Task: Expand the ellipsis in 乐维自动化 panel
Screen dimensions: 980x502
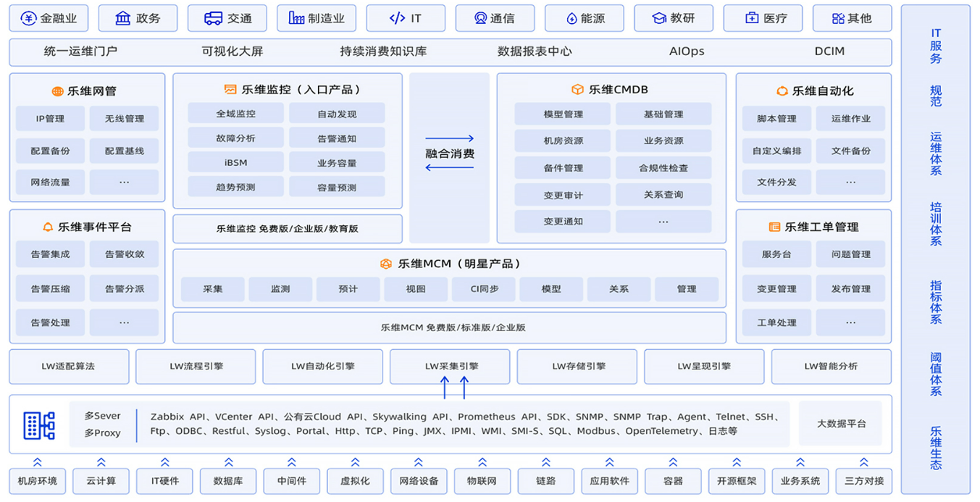Action: [x=850, y=183]
